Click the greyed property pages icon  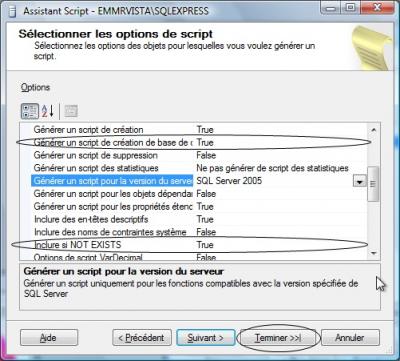[x=71, y=111]
